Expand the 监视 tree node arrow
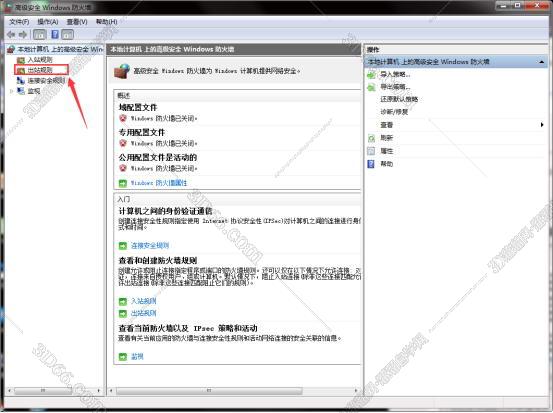This screenshot has width=553, height=413. coord(11,91)
